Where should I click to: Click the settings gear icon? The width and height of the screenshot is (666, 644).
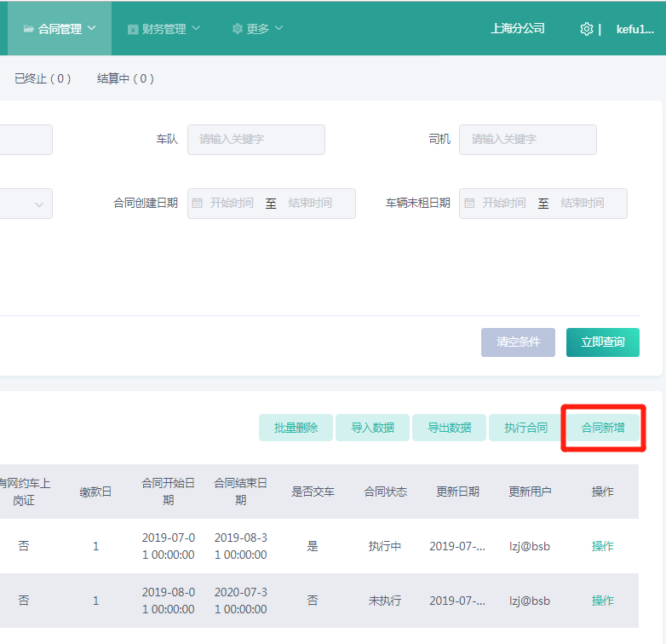[x=586, y=29]
